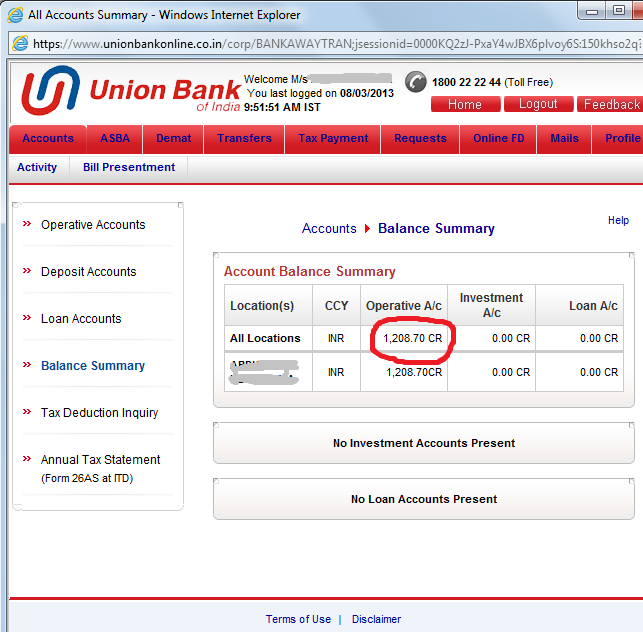This screenshot has height=632, width=643.
Task: Click the arrow icon beside Loan Accounts
Action: tap(27, 318)
